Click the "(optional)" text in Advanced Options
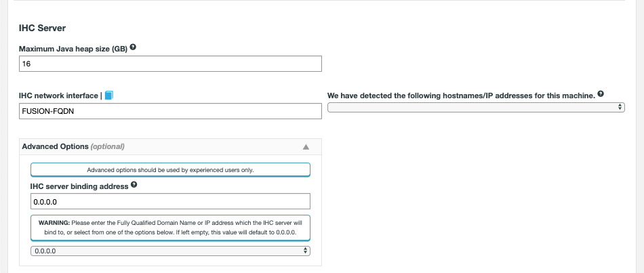The height and width of the screenshot is (273, 644). [x=107, y=146]
